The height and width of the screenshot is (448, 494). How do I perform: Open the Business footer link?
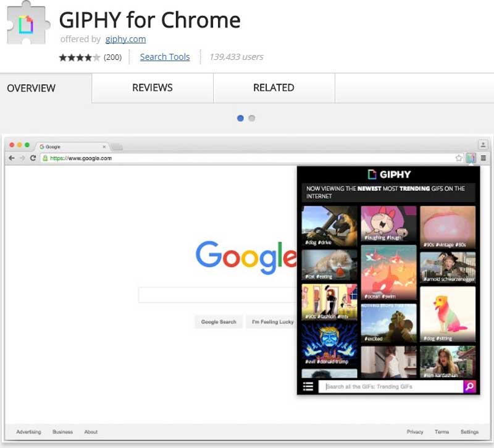62,432
